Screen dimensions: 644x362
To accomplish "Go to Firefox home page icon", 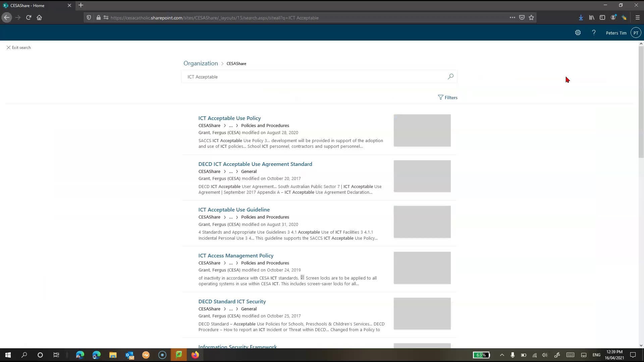I will point(39,18).
